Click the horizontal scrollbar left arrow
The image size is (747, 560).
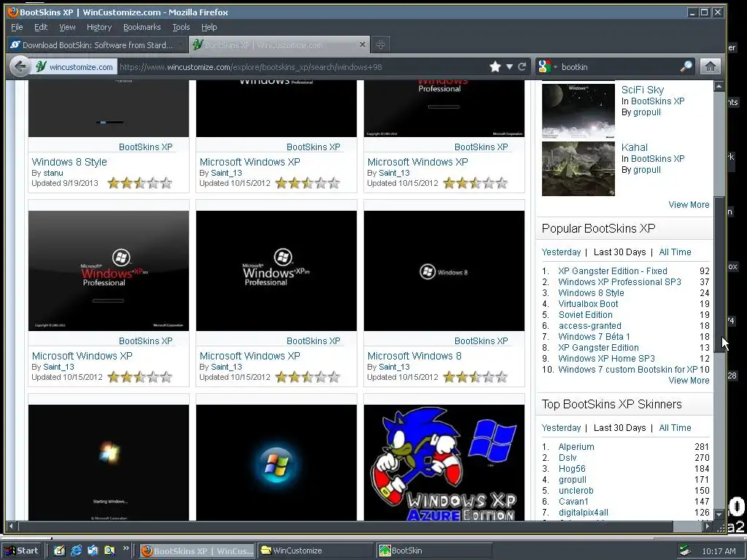12,526
